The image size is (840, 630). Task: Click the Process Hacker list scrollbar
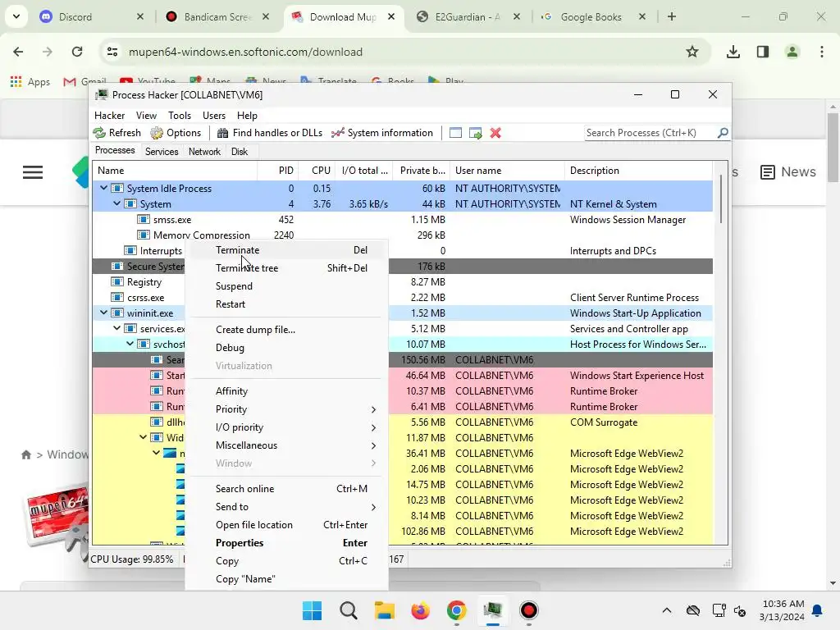(x=721, y=199)
